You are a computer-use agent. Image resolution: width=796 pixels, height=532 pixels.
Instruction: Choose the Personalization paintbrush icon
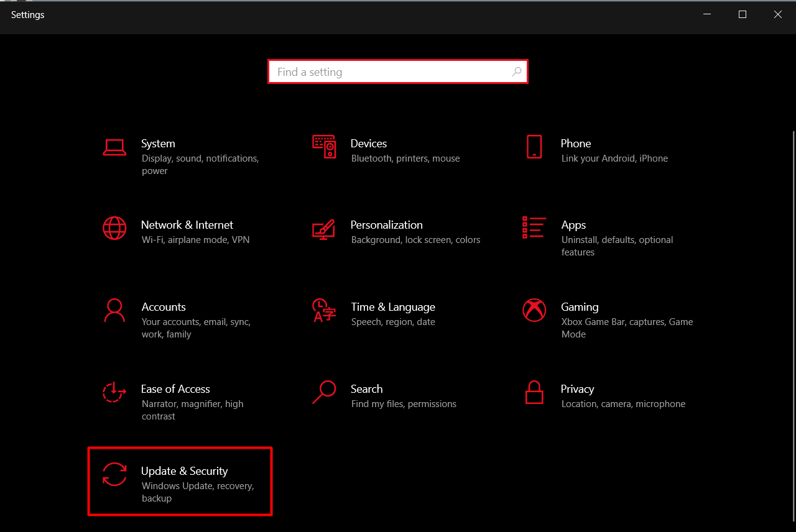[324, 228]
